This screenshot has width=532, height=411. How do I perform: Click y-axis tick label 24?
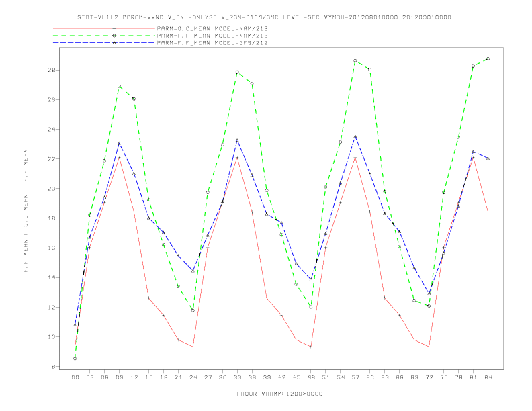click(x=52, y=129)
